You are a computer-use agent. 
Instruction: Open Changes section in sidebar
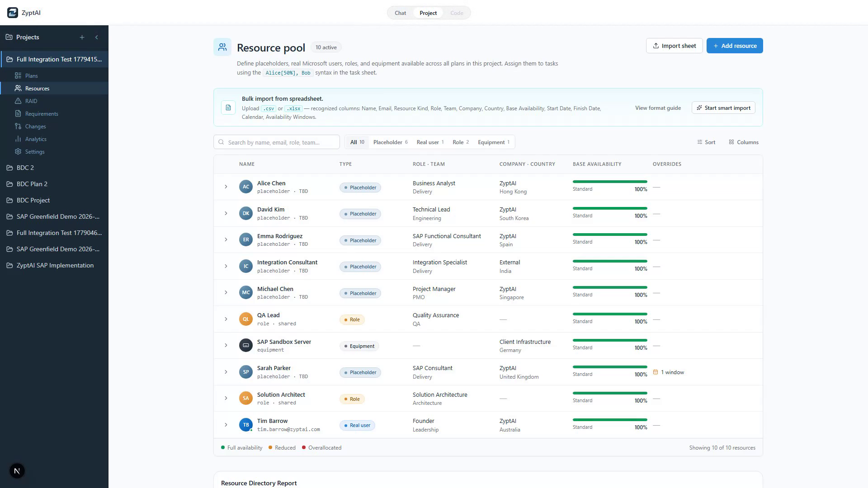tap(35, 126)
